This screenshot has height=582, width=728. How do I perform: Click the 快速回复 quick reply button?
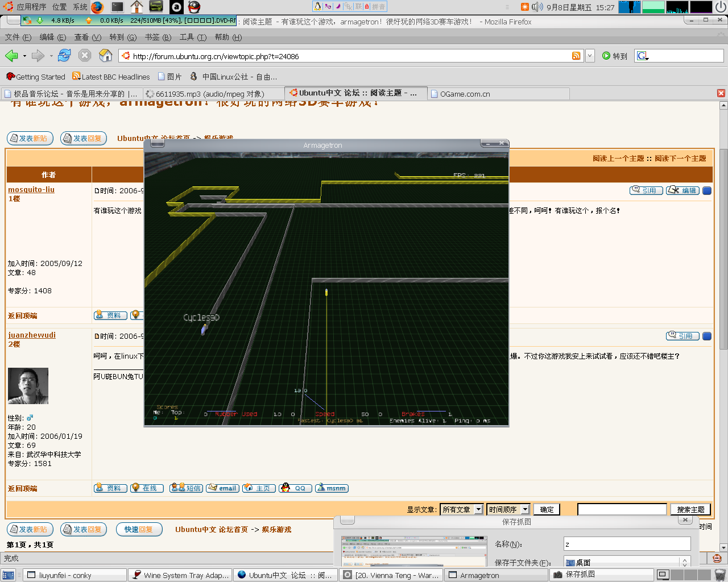pos(139,529)
